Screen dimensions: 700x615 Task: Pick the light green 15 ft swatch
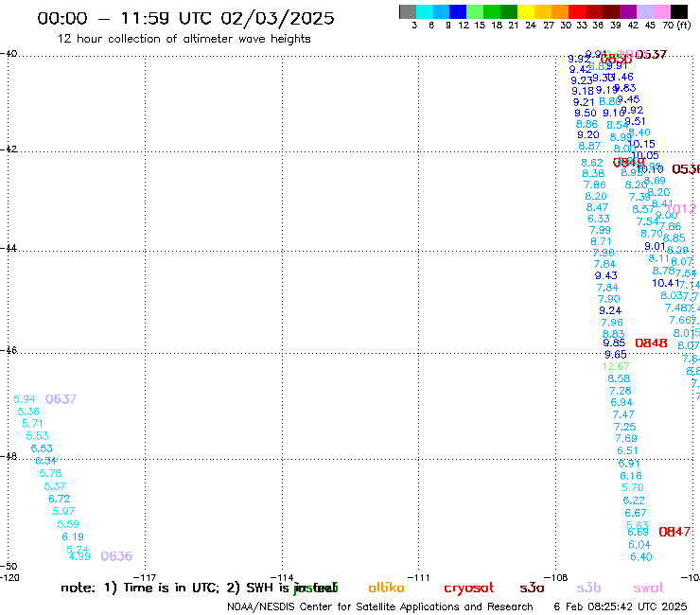pyautogui.click(x=475, y=11)
